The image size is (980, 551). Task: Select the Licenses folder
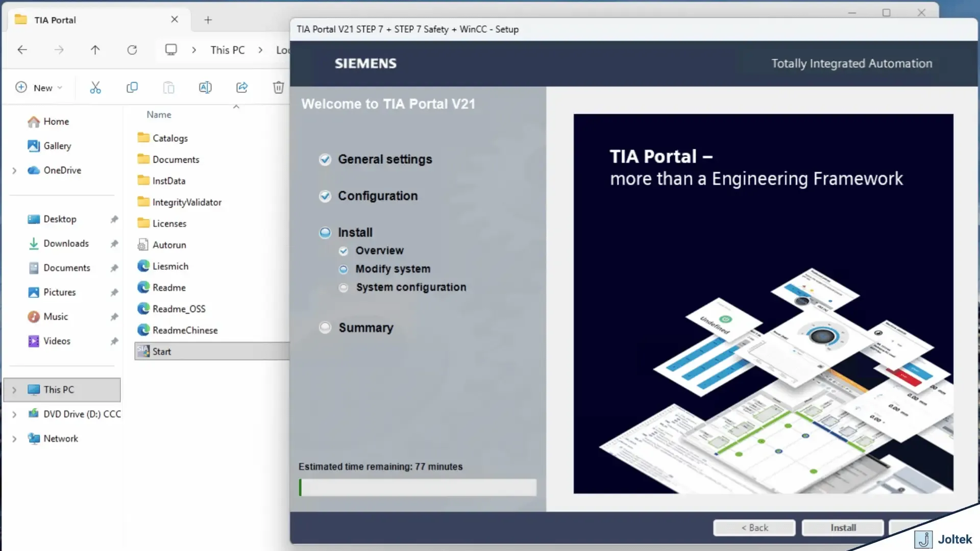(162, 224)
